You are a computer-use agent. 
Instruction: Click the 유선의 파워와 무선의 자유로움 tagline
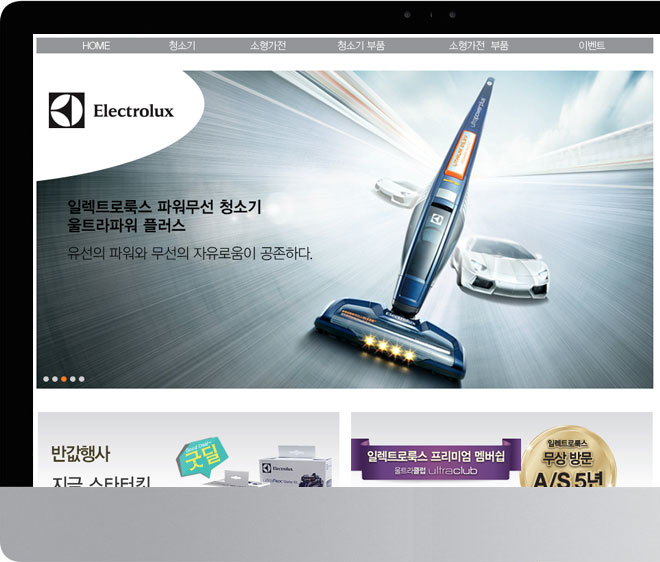(190, 253)
